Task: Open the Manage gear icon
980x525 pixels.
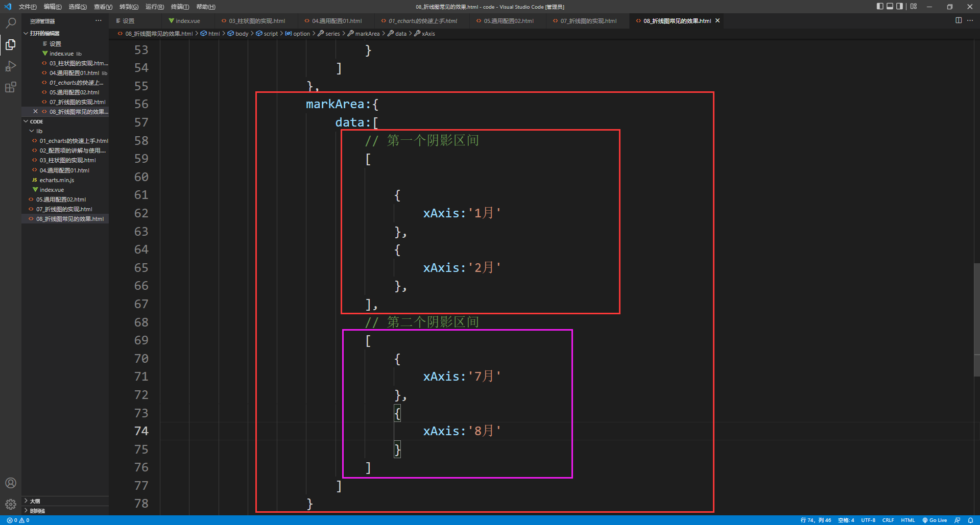Action: [x=11, y=505]
